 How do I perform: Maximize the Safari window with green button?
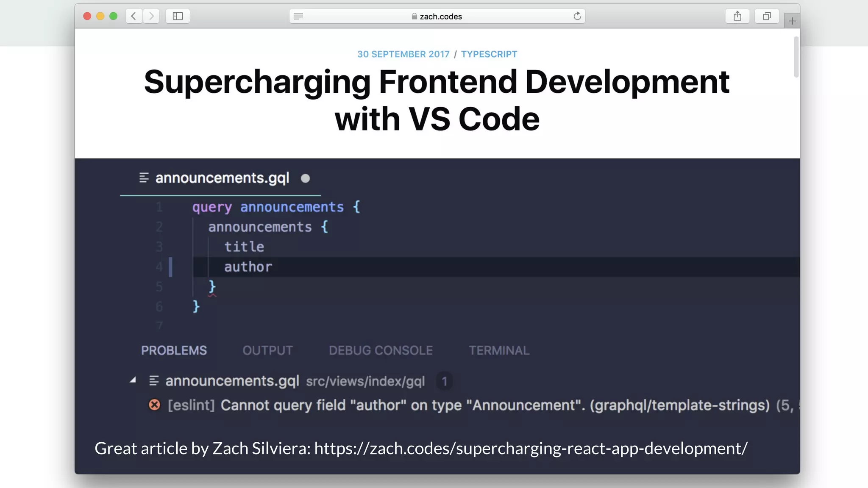[113, 16]
